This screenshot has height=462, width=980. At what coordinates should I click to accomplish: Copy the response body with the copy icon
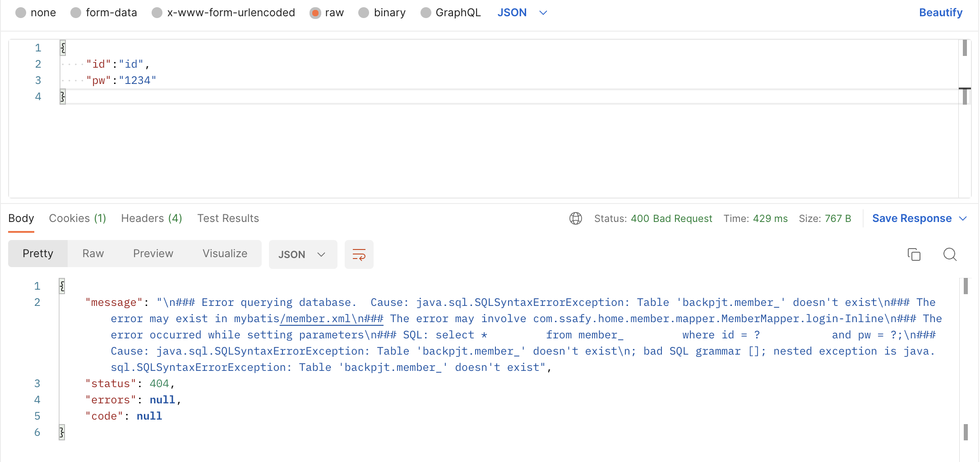(914, 254)
